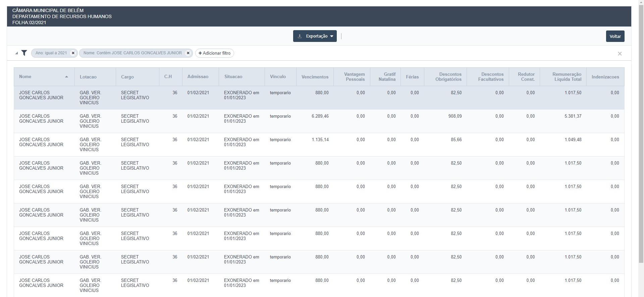Sort by the Lotacao column header
The width and height of the screenshot is (644, 297).
point(88,77)
